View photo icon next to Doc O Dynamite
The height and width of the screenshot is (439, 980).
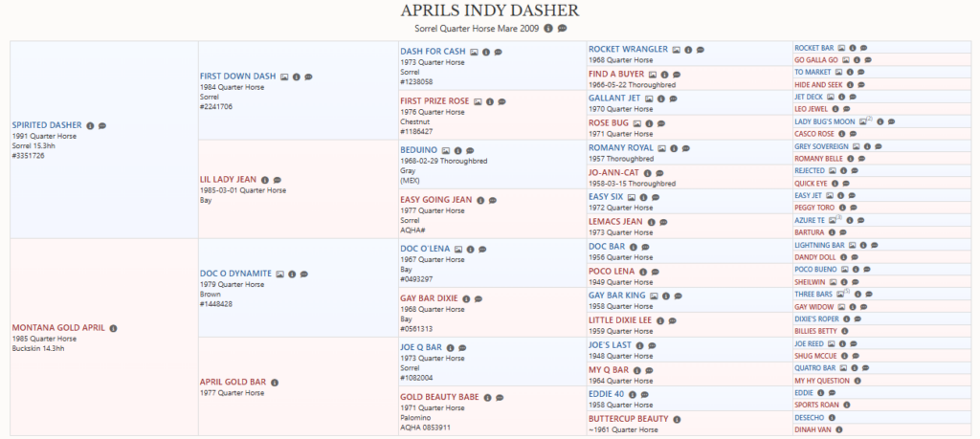(280, 274)
